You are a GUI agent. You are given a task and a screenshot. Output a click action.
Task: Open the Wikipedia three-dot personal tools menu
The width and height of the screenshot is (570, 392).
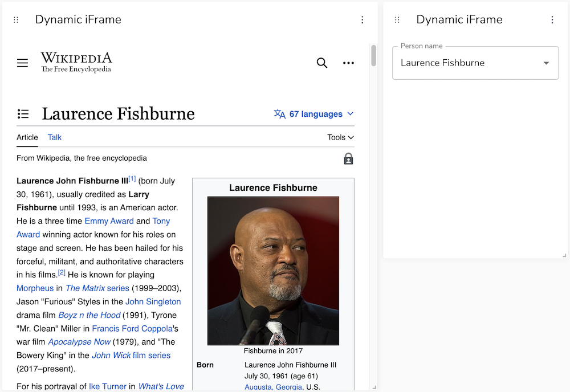pos(348,63)
